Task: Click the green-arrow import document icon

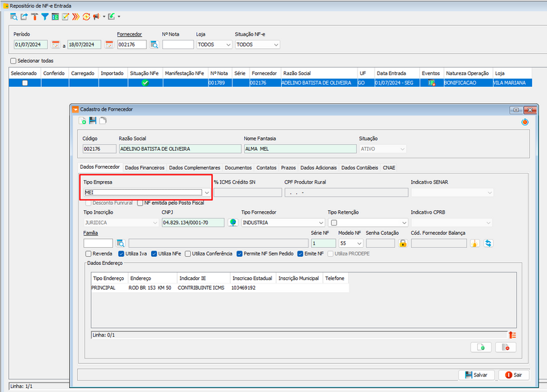Action: click(x=111, y=16)
